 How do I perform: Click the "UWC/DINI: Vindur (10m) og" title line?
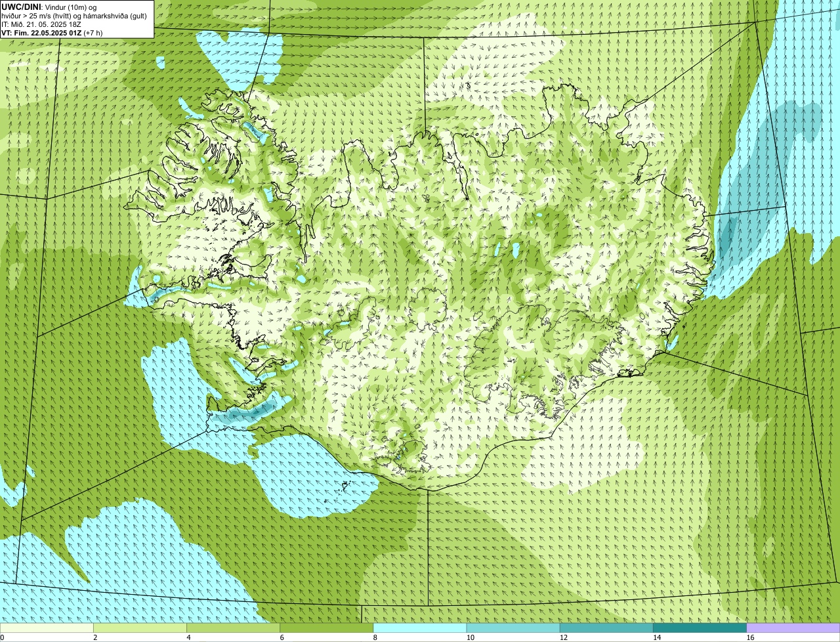coord(49,7)
